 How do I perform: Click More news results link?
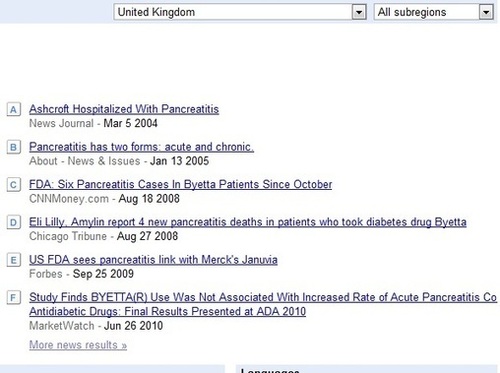click(78, 345)
